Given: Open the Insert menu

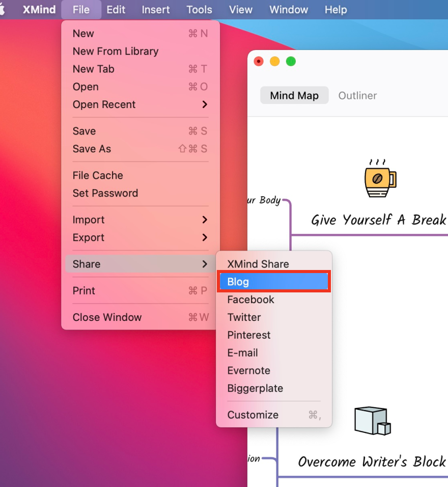Looking at the screenshot, I should coord(156,10).
